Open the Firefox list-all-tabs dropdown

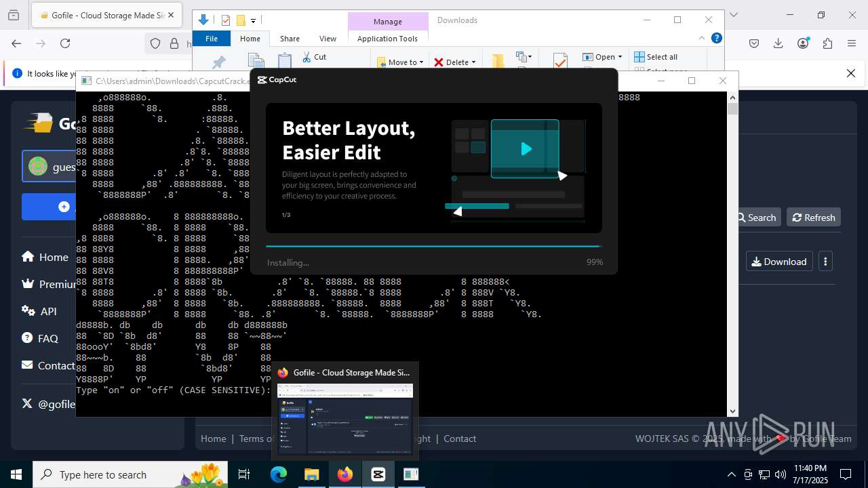[x=733, y=15]
